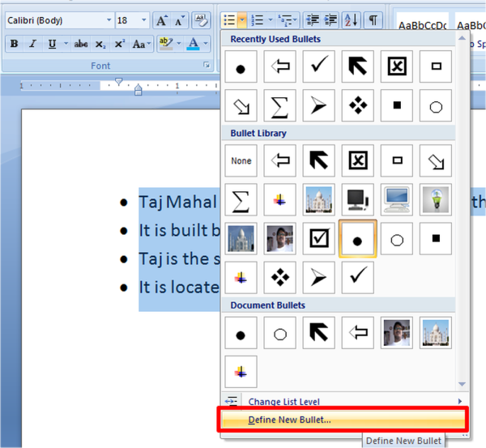
Task: Choose the None option in Bullet Library
Action: [x=241, y=161]
